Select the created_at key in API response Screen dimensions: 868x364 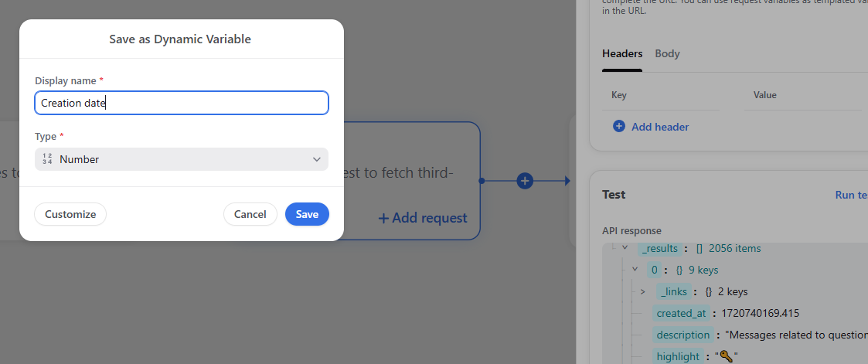pos(682,313)
